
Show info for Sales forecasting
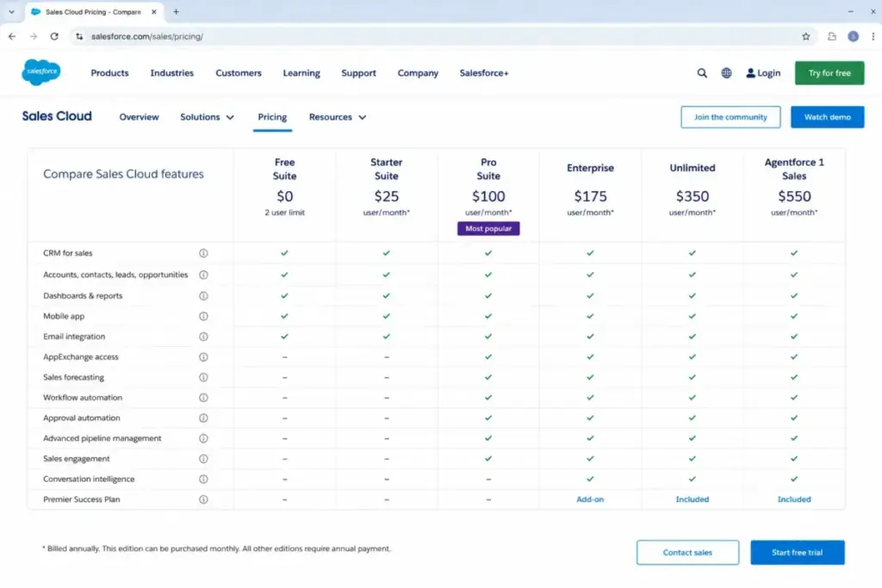point(203,377)
